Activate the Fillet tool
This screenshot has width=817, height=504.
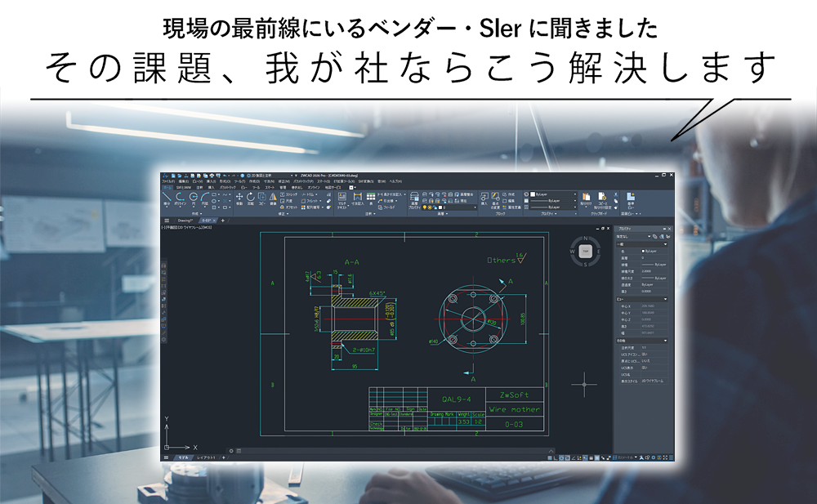click(x=306, y=201)
